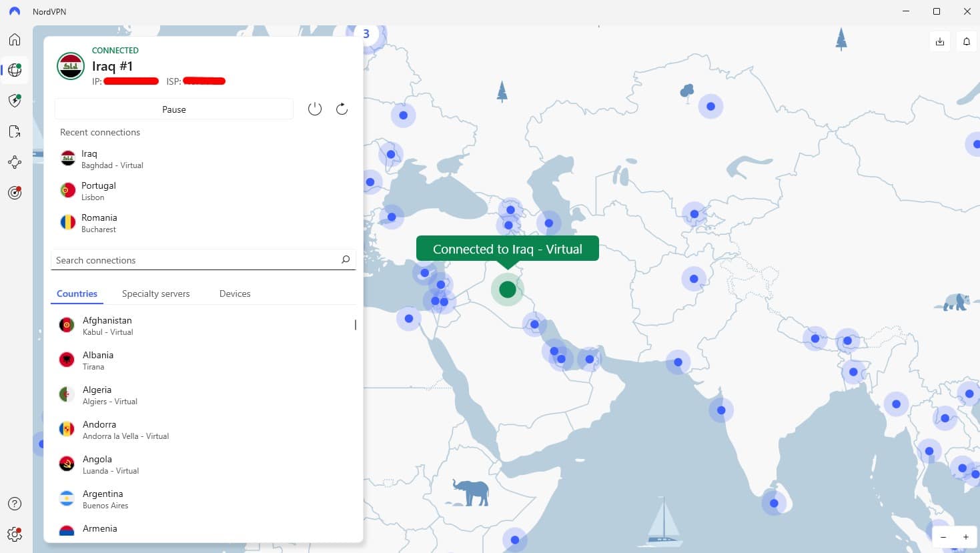Connect to Albania Tirana in country list
Viewport: 980px width, 553px height.
(98, 360)
